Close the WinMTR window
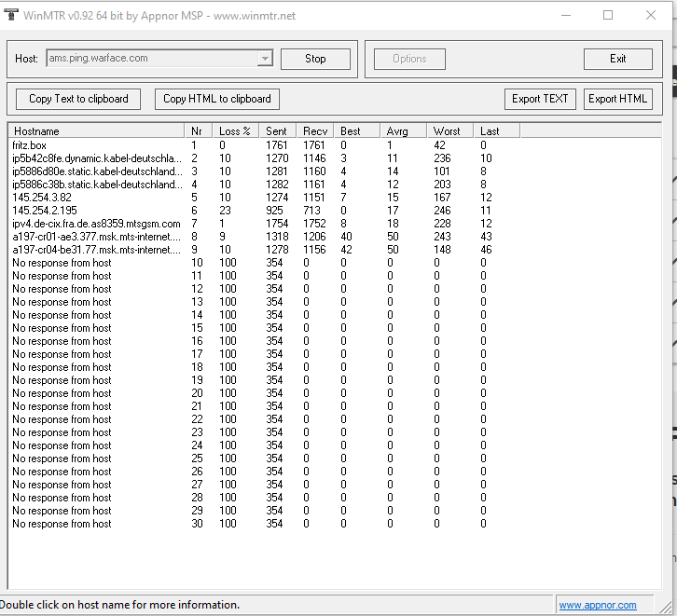The image size is (677, 616). coord(651,15)
